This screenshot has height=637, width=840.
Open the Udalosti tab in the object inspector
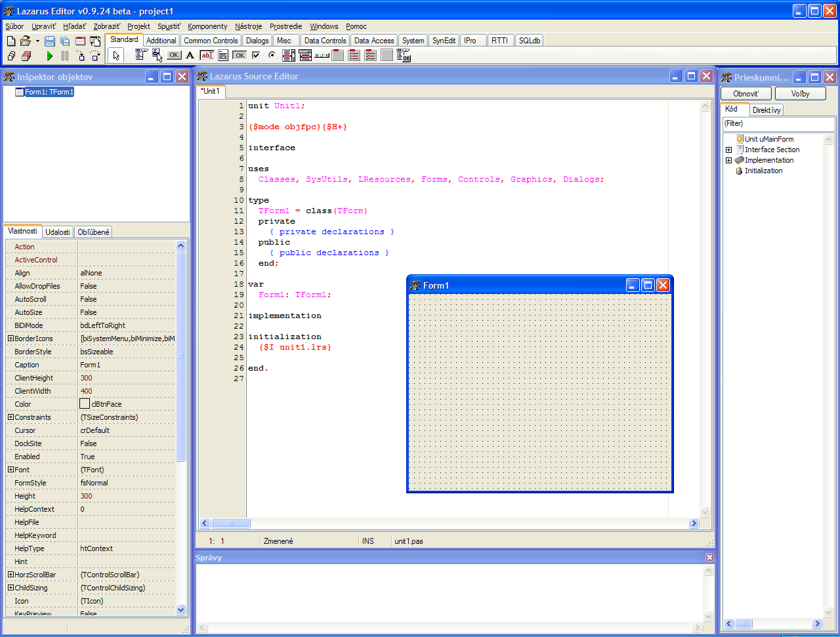pos(58,232)
